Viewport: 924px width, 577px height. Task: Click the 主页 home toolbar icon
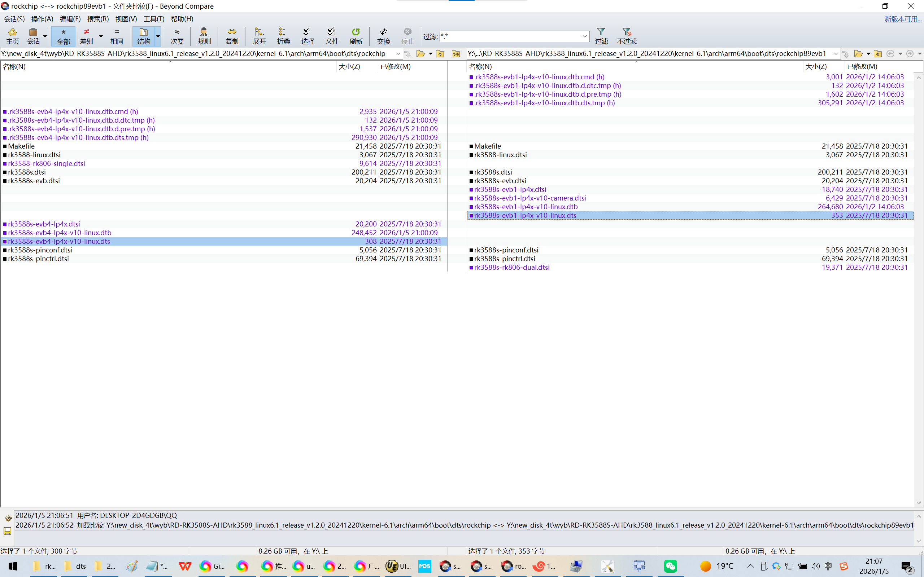12,36
